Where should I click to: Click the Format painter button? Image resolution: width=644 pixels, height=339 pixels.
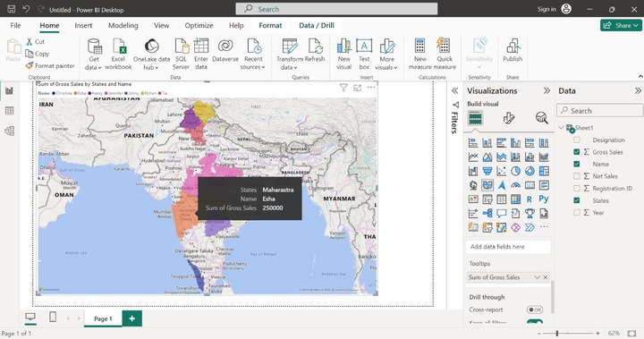[50, 66]
